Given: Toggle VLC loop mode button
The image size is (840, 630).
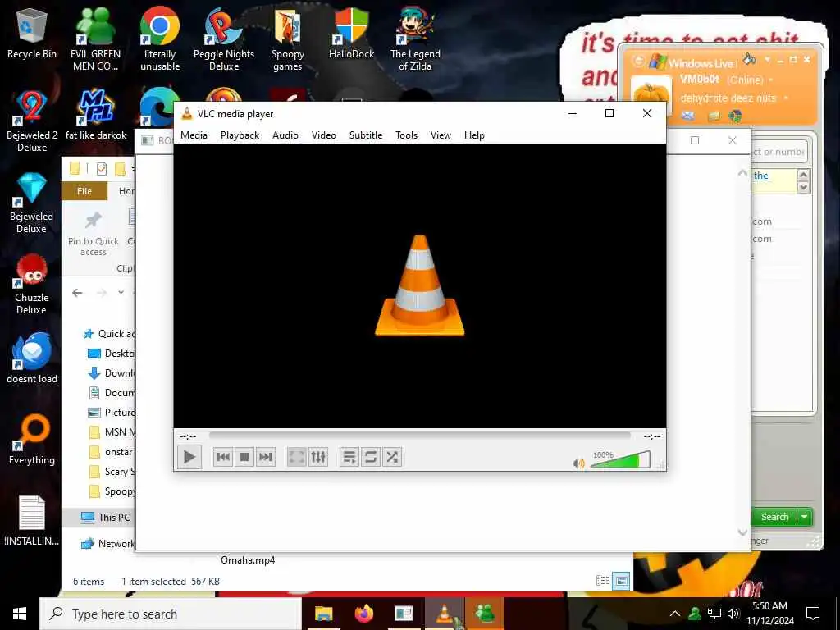Looking at the screenshot, I should point(371,457).
